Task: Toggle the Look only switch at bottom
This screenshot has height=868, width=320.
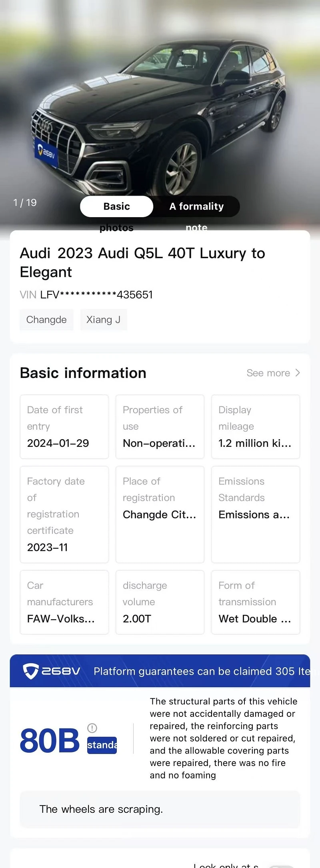Action: [281, 866]
